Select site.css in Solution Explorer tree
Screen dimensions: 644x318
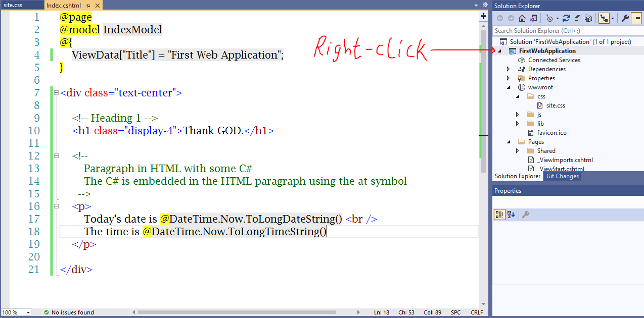pos(556,105)
